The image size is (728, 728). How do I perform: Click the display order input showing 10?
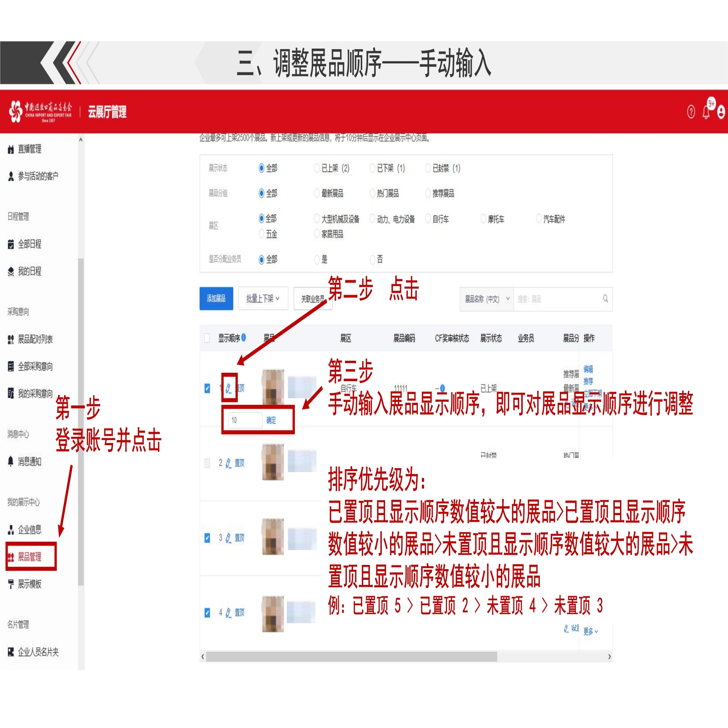click(x=245, y=420)
